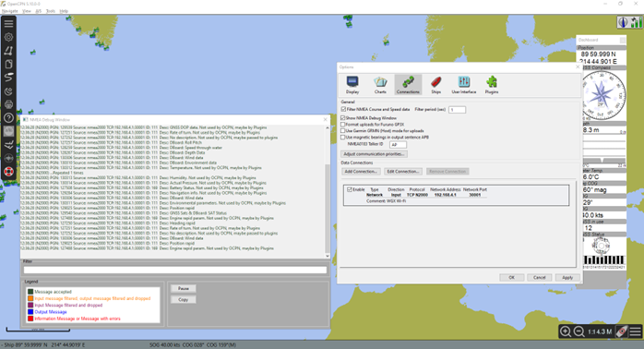Toggle the Enable checkbox for Network connection
This screenshot has width=644, height=349.
[350, 189]
